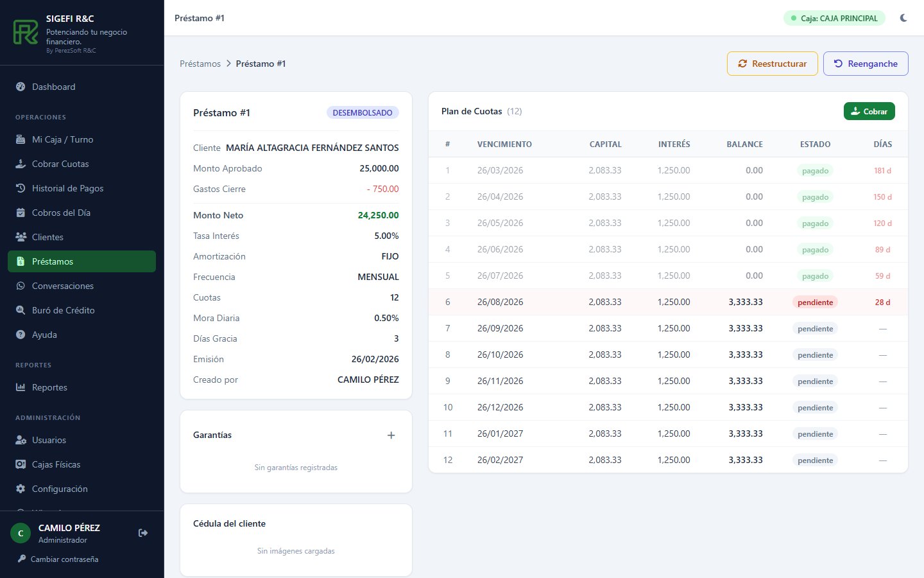Click the Mi Caja / Turno cash register icon
This screenshot has height=578, width=924.
pyautogui.click(x=21, y=139)
